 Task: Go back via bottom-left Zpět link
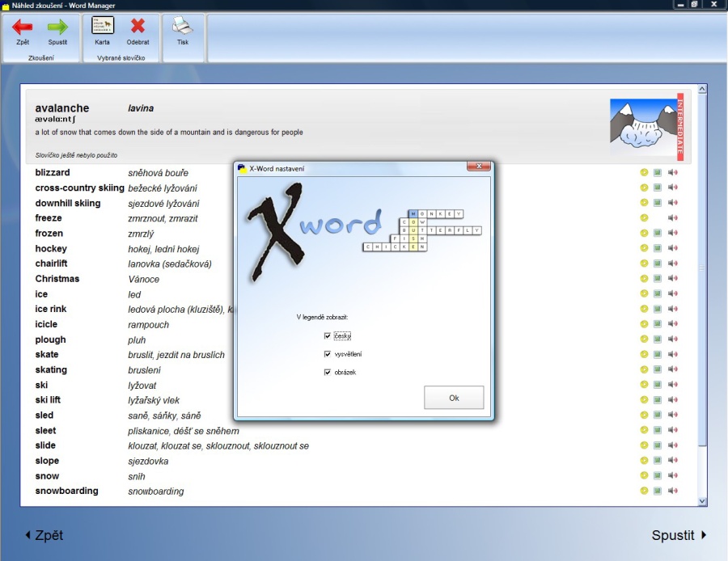click(x=44, y=535)
